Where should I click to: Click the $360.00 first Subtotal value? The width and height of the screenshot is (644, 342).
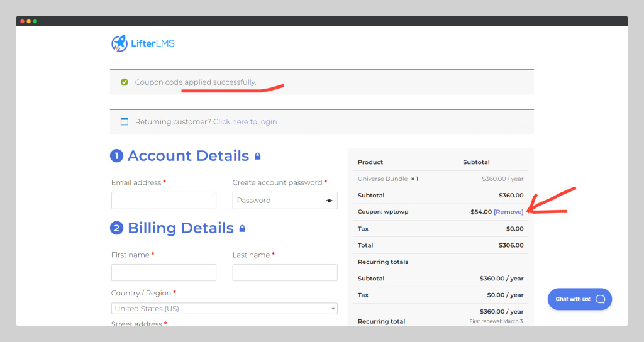[x=511, y=195]
